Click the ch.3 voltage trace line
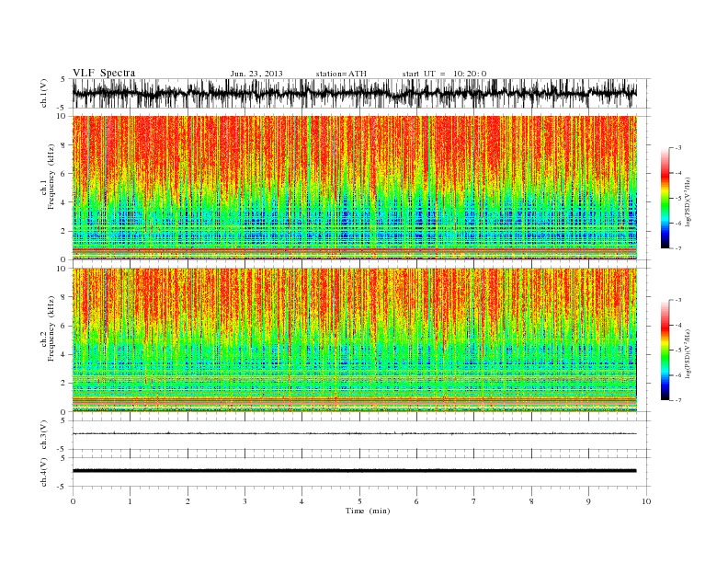 coord(355,434)
